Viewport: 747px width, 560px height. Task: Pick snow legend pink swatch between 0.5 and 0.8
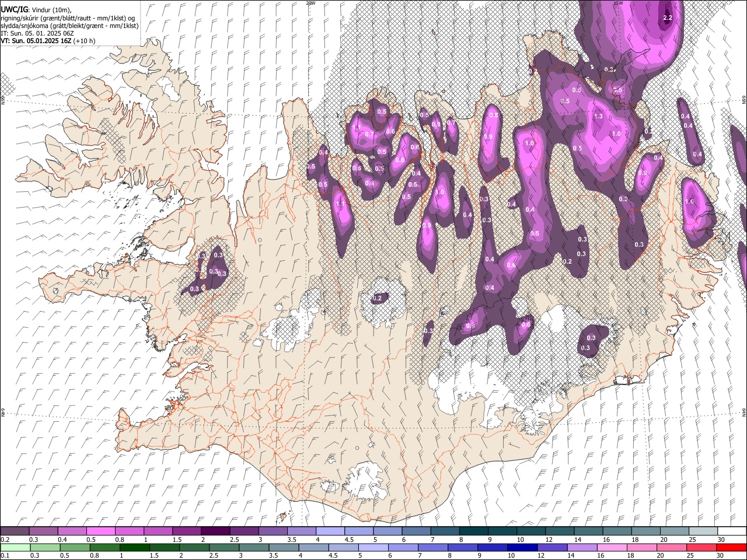pyautogui.click(x=100, y=531)
